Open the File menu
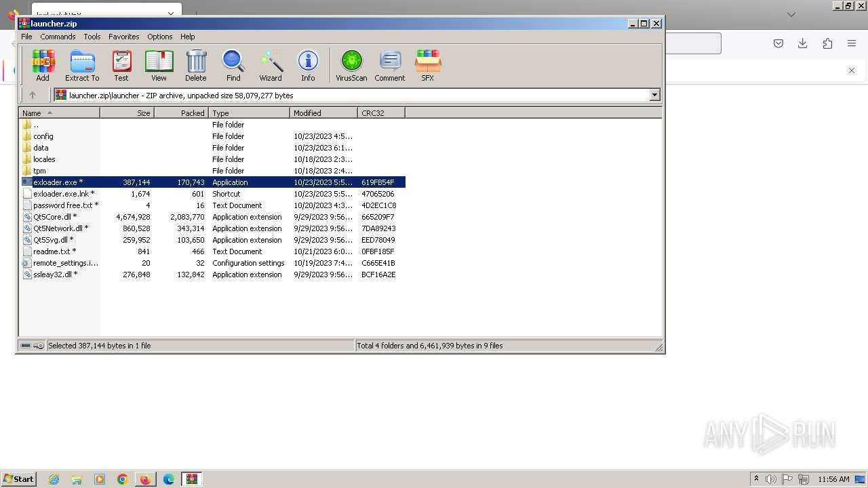Screen dimensions: 868x488 [x=26, y=37]
